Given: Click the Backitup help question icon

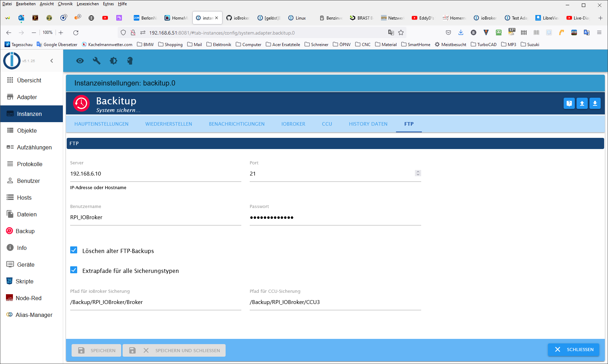Looking at the screenshot, I should [x=569, y=103].
